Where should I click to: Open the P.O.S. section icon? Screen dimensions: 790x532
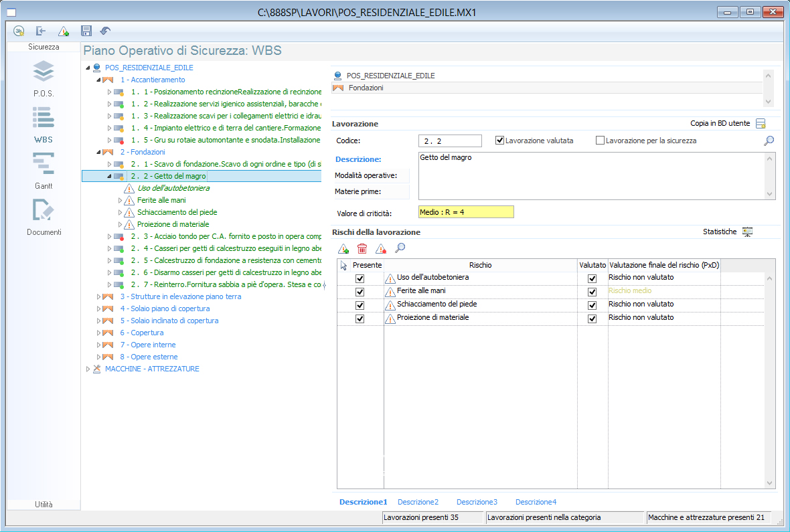pyautogui.click(x=44, y=72)
